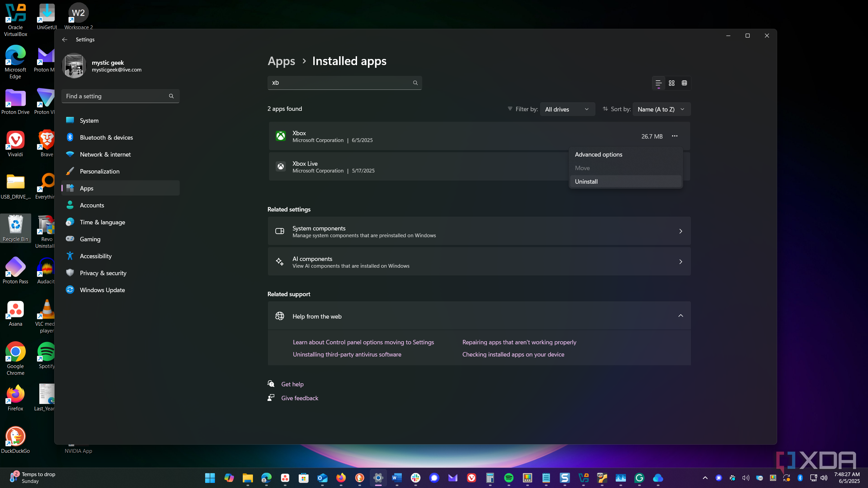Click the Find a setting search box
Screen dimensions: 868x488
coord(120,96)
